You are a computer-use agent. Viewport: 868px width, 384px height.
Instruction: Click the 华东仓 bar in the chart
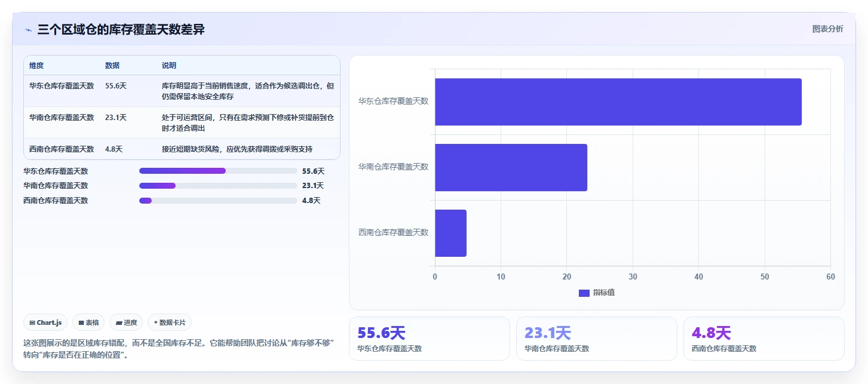618,102
